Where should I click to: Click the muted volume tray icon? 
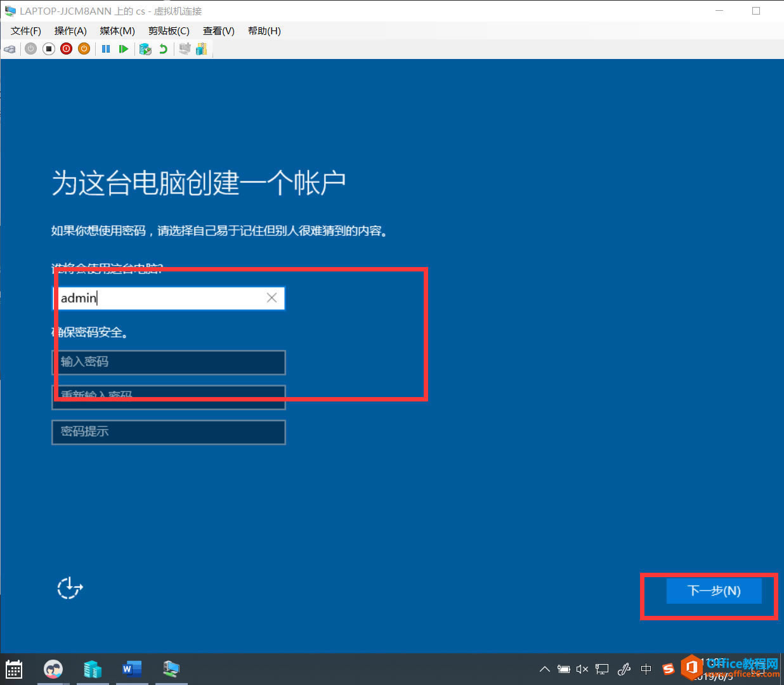tap(582, 669)
